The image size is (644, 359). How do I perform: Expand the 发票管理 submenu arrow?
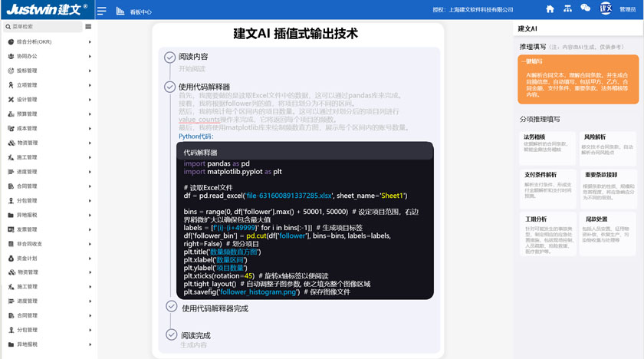tap(90, 229)
